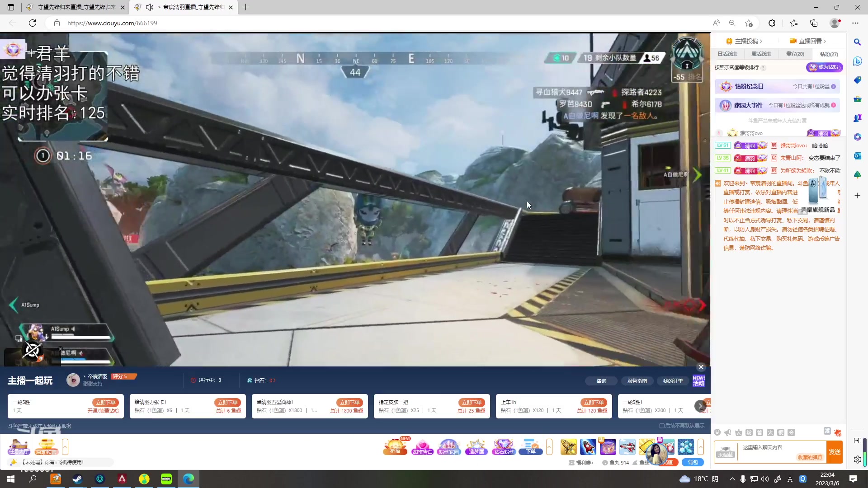Expand the left activity icons arrow
868x488 pixels.
65,447
